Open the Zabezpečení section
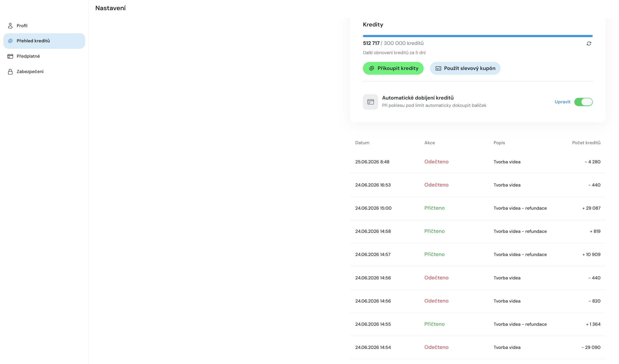This screenshot has width=619, height=364. click(44, 72)
